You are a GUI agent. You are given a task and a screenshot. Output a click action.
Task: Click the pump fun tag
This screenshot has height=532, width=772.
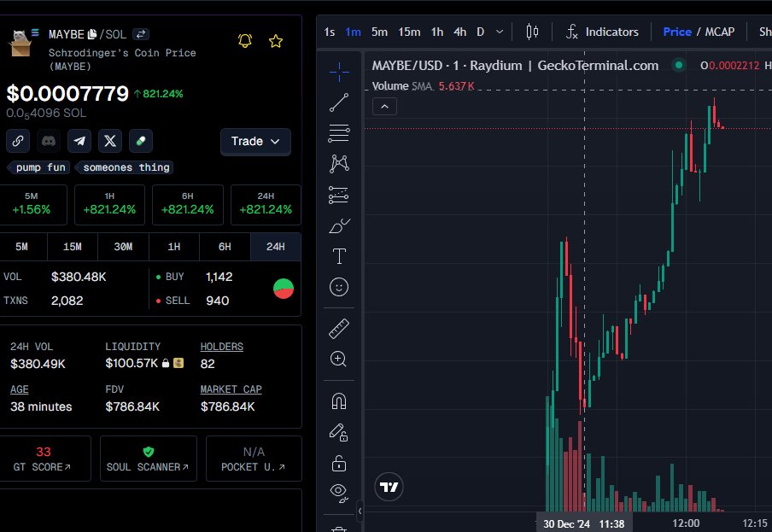coord(39,167)
